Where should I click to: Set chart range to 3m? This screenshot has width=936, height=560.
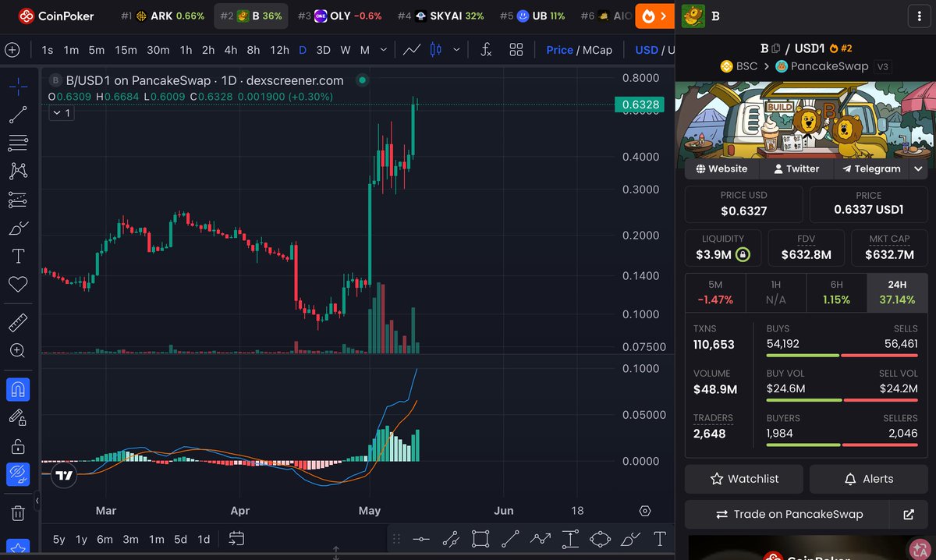click(x=130, y=539)
